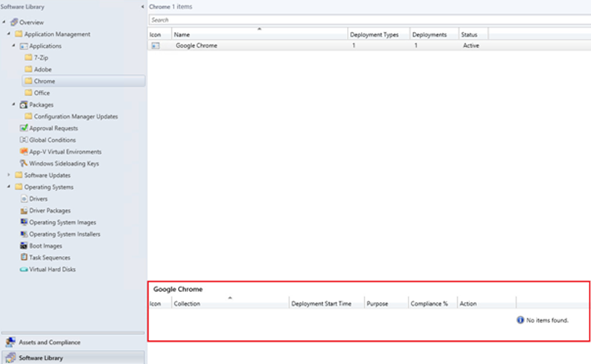Click the Adobe folder icon
Viewport: 591px width, 364px height.
(28, 69)
